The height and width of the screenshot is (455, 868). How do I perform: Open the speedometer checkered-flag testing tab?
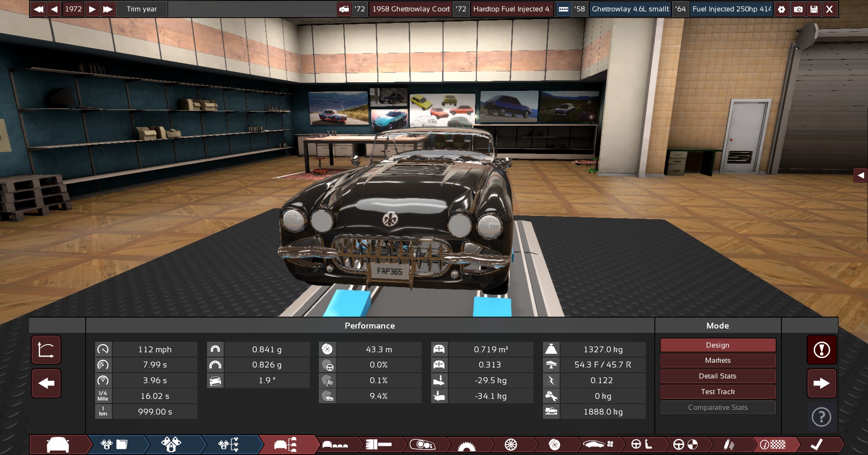[x=772, y=445]
